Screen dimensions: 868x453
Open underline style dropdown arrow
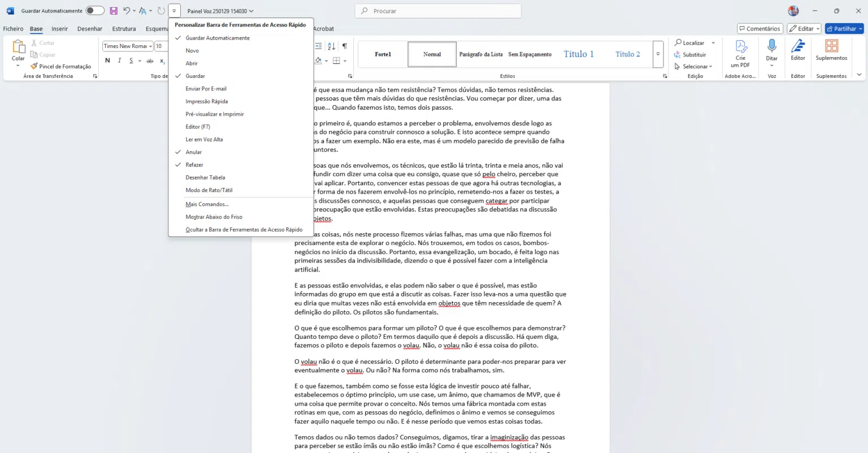point(140,60)
